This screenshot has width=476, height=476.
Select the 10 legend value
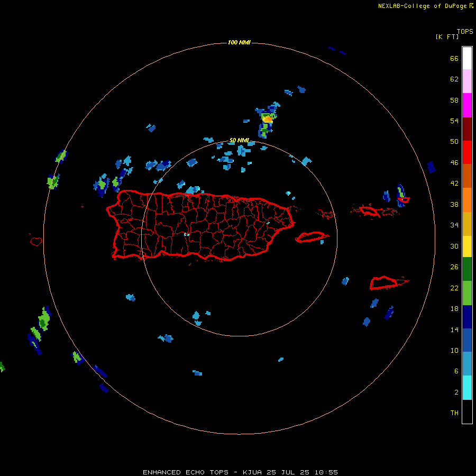tap(454, 350)
